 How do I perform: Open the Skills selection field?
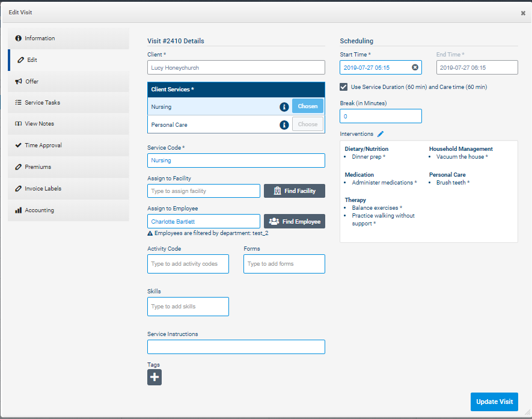coord(188,307)
